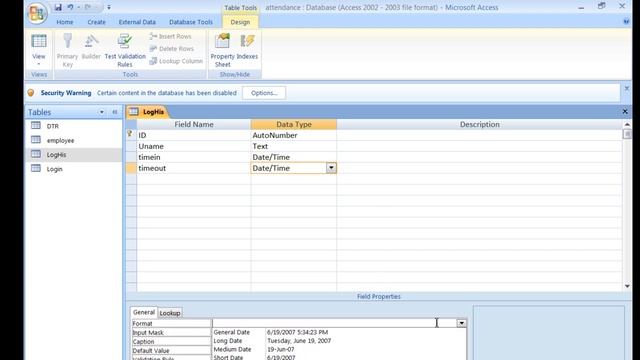Viewport: 640px width, 360px height.
Task: Click the Uname field name cell
Action: click(x=194, y=146)
